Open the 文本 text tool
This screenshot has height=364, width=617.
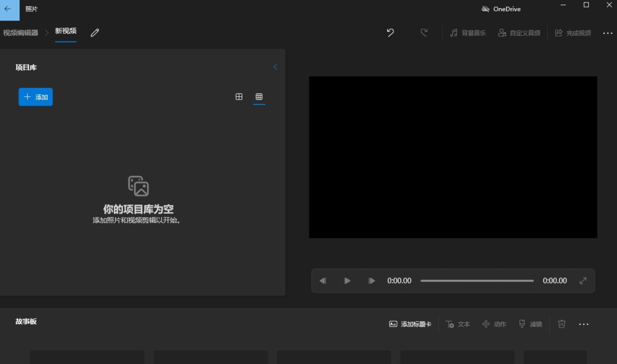point(458,324)
